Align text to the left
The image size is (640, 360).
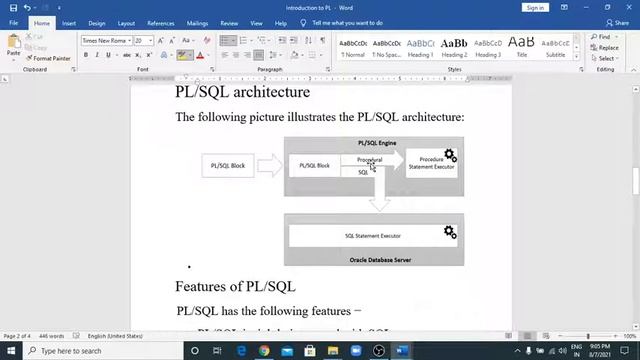pos(224,55)
